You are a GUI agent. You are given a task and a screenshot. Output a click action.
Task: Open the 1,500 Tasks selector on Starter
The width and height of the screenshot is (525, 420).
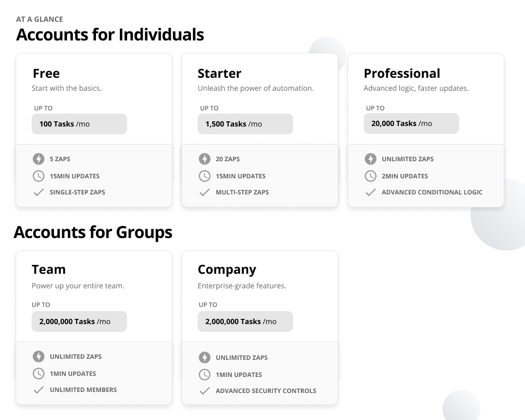point(245,124)
